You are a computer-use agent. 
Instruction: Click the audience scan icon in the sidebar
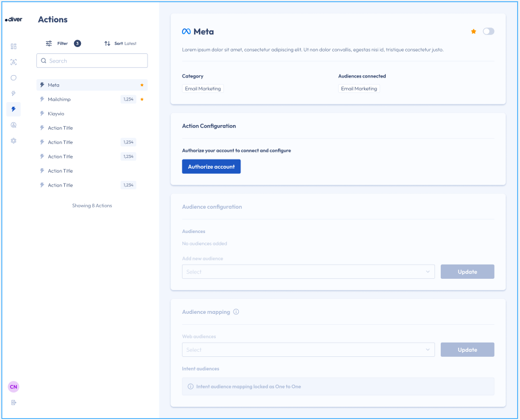pos(14,62)
